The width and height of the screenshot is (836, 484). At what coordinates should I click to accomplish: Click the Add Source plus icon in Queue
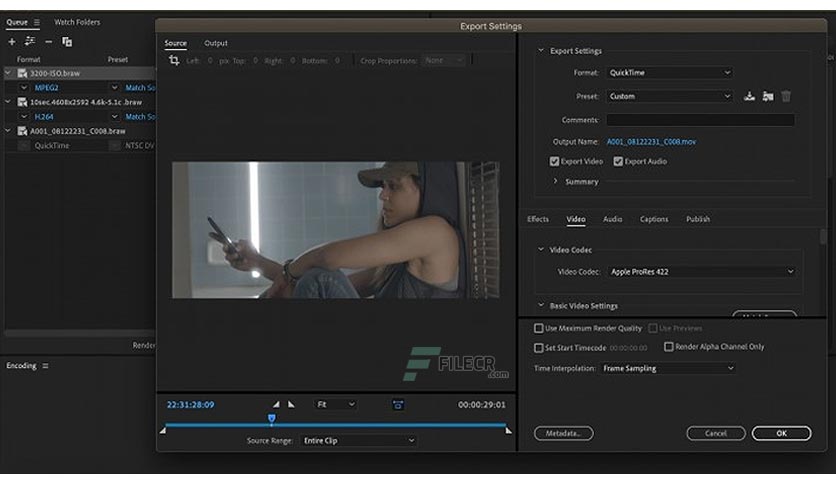coord(12,42)
